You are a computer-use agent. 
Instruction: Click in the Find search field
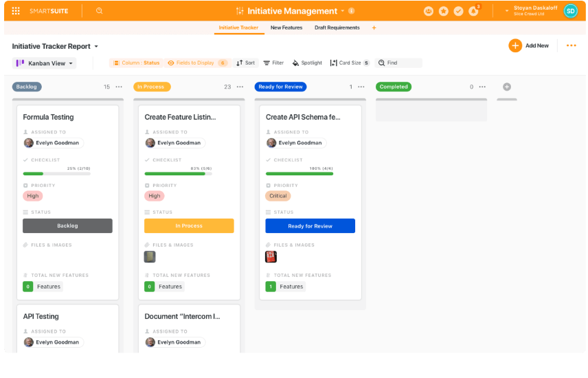click(402, 63)
